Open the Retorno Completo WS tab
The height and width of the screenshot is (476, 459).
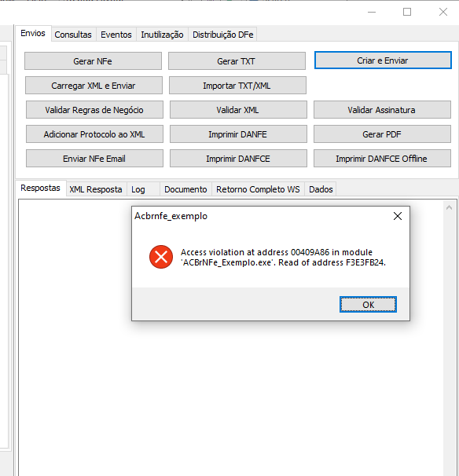point(258,189)
